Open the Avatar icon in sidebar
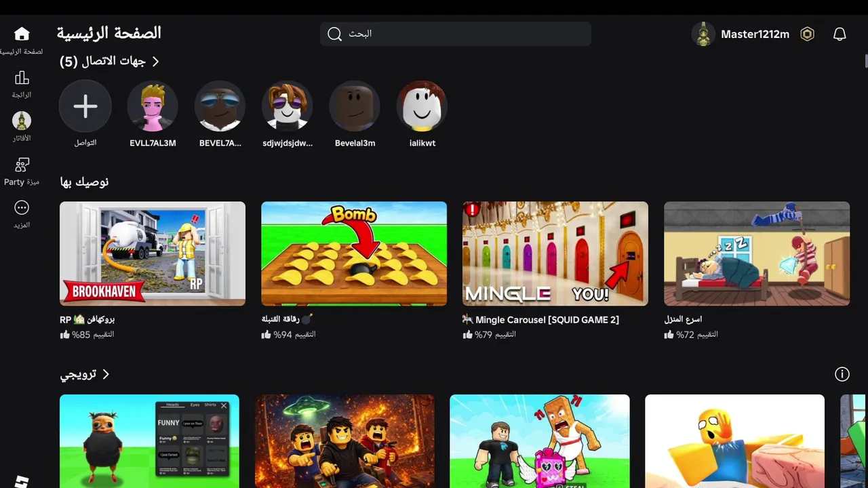Viewport: 868px width, 488px height. (x=22, y=121)
